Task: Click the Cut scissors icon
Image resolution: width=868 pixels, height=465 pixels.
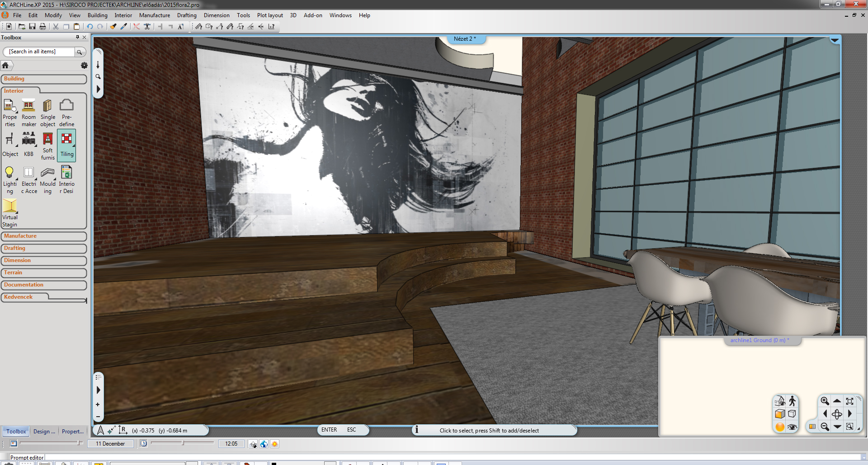Action: (56, 27)
